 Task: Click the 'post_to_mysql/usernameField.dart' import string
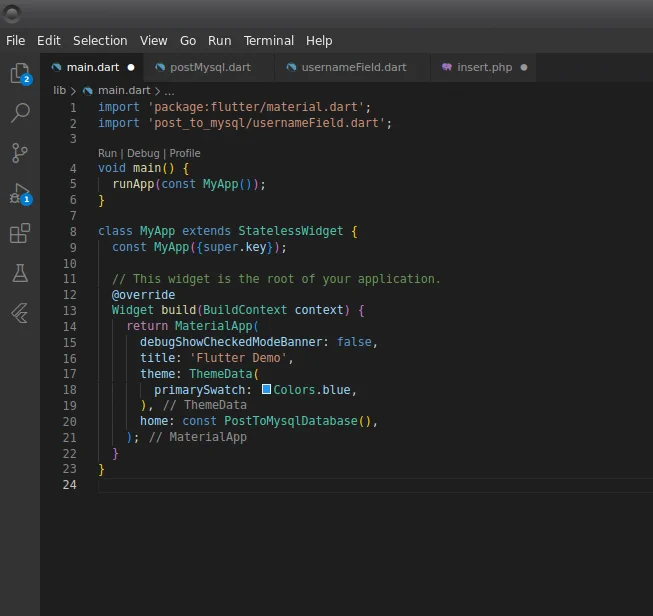click(266, 123)
